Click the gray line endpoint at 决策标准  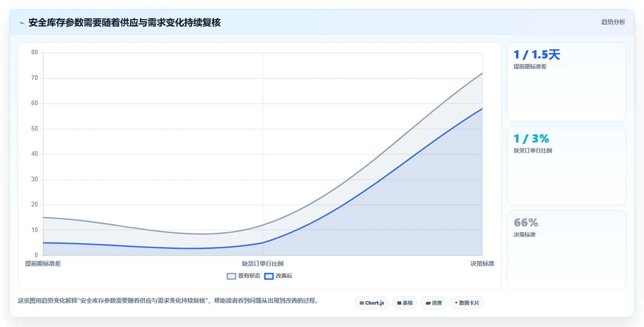[x=483, y=73]
